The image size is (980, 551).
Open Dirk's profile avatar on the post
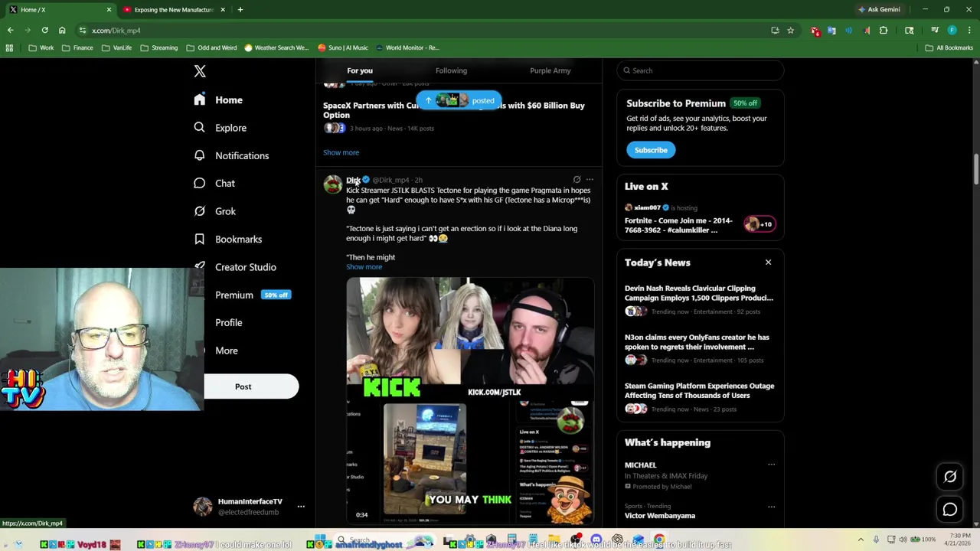(x=332, y=184)
